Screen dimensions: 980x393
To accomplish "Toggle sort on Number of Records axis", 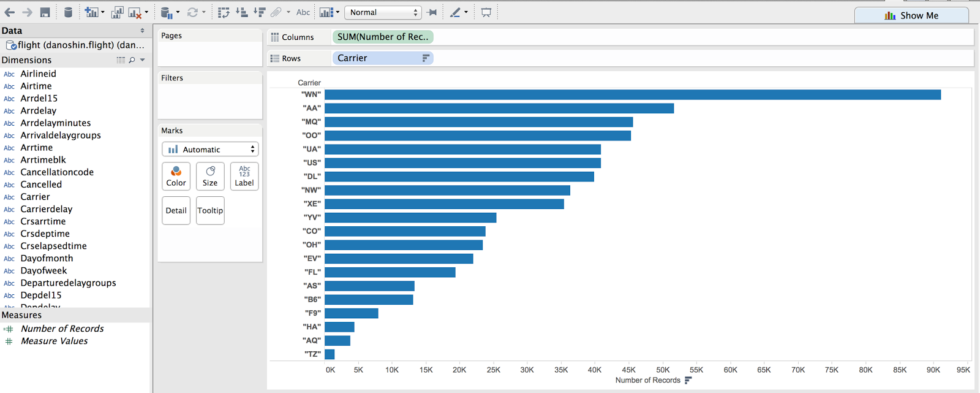I will coord(688,380).
